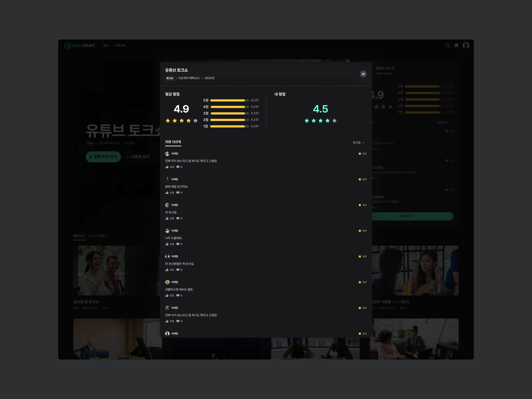Like the review '잘때 매일 보고자요.'
Screen dimensions: 532x399
pos(167,193)
